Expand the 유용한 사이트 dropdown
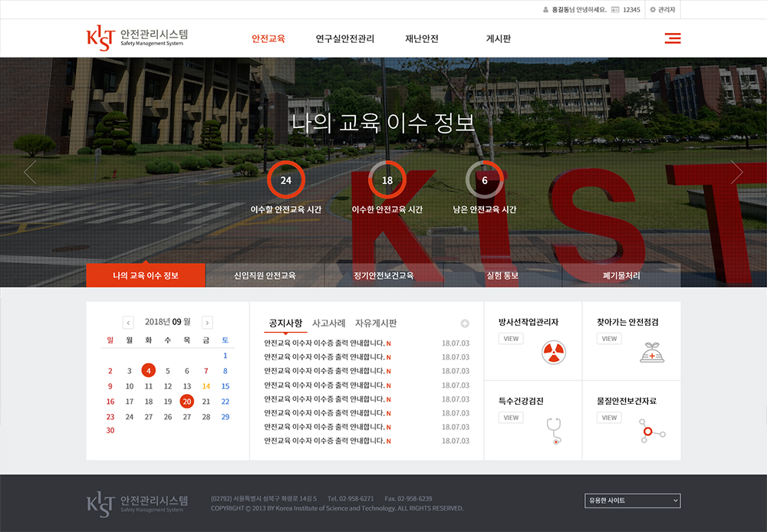This screenshot has height=532, width=767. [x=632, y=501]
